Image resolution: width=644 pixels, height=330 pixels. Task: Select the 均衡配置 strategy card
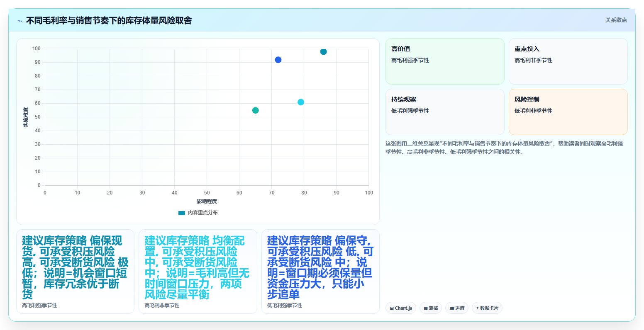pos(198,272)
